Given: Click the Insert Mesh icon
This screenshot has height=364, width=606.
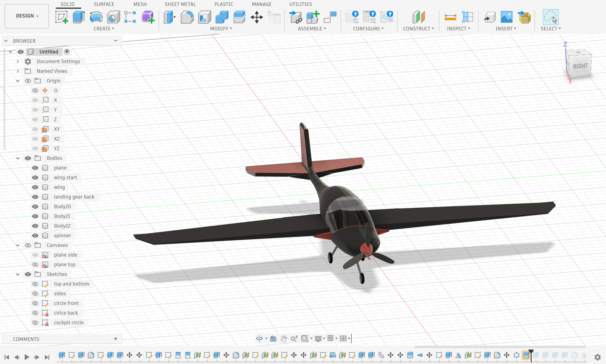Looking at the screenshot, I should [524, 17].
